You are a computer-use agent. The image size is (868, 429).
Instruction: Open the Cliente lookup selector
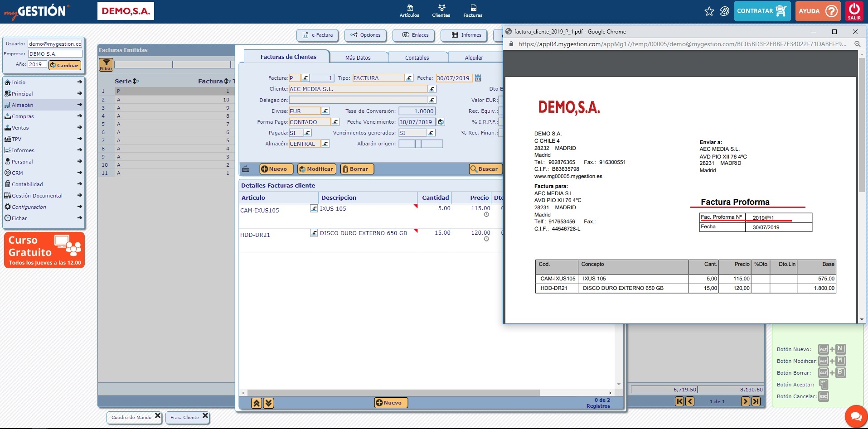click(x=432, y=89)
